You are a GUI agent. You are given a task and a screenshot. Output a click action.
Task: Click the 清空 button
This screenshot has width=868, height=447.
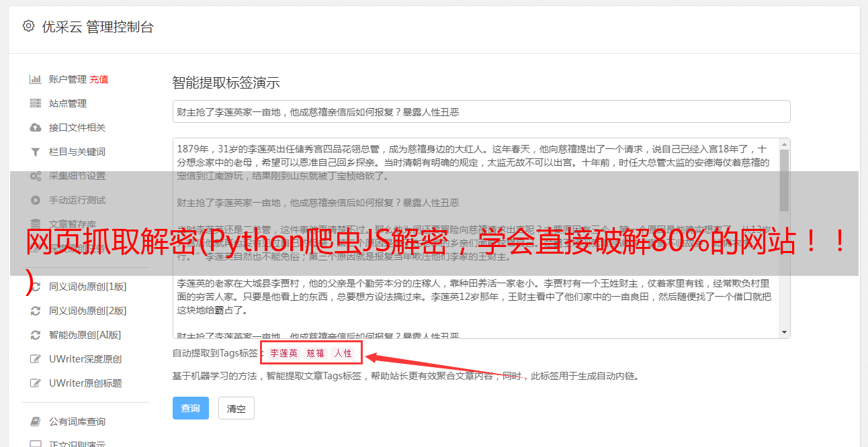(x=236, y=408)
